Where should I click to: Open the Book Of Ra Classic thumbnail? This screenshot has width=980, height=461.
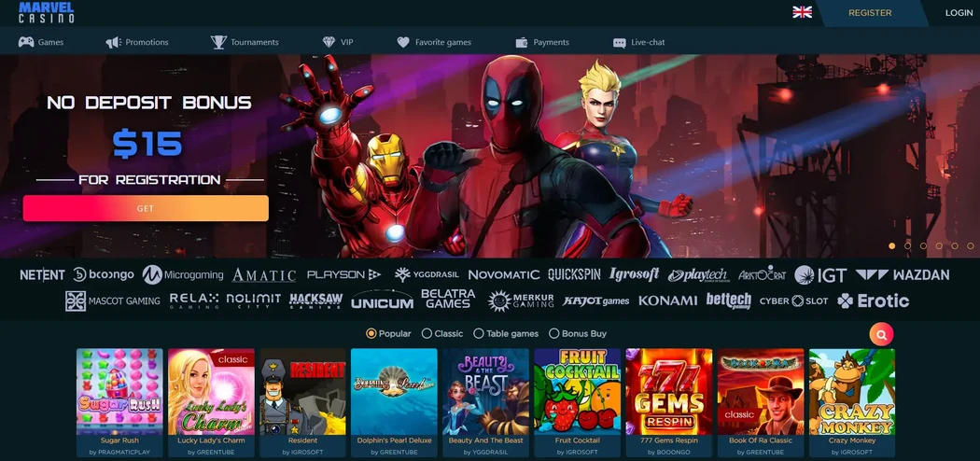[761, 392]
